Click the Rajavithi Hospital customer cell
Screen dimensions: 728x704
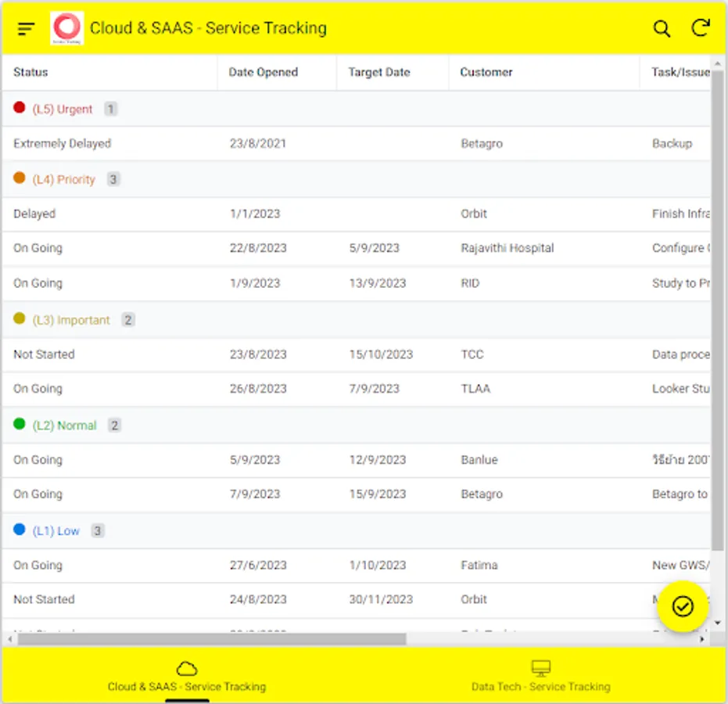(x=507, y=249)
